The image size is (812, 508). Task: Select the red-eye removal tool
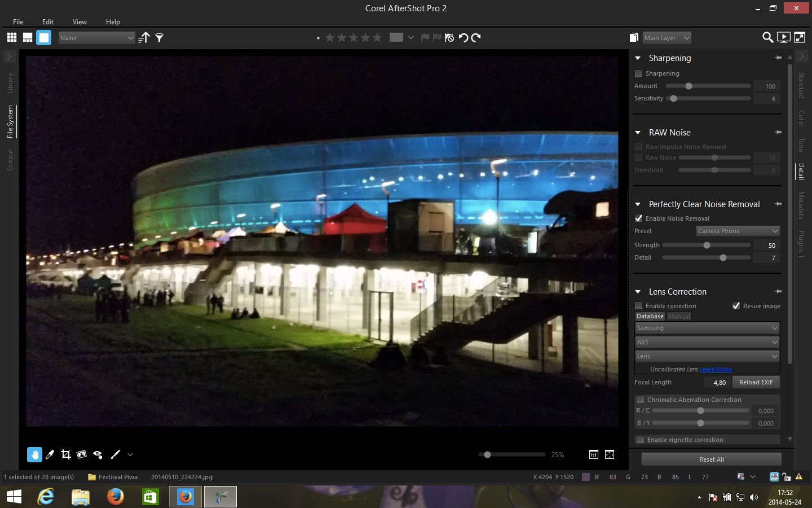98,454
